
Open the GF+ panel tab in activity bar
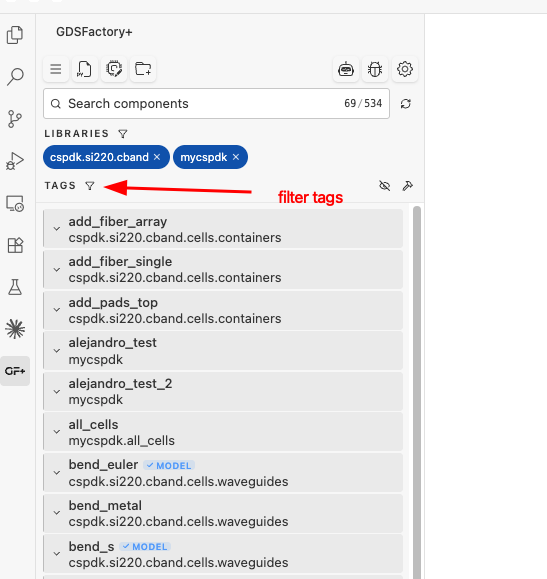pos(15,371)
